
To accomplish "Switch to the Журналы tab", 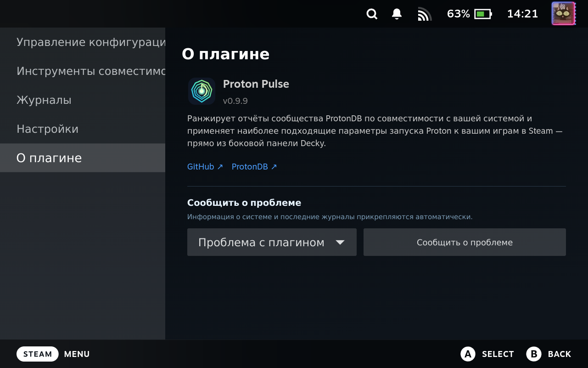I will coord(83,100).
